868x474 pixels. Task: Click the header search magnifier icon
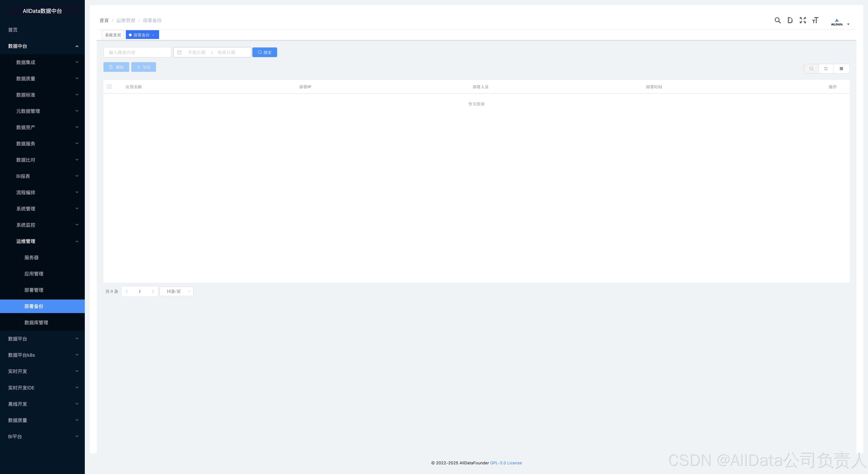pyautogui.click(x=777, y=20)
